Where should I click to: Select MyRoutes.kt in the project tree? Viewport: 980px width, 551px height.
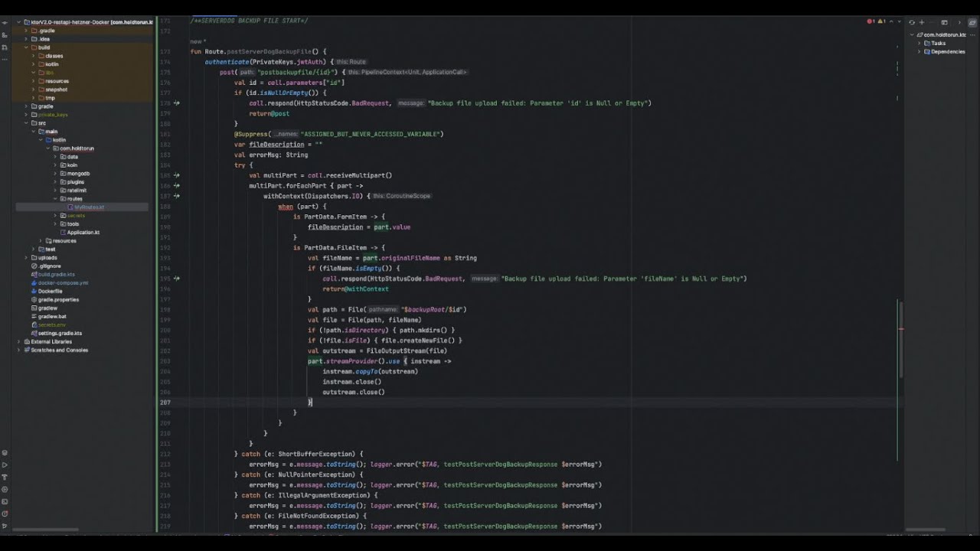(x=90, y=207)
